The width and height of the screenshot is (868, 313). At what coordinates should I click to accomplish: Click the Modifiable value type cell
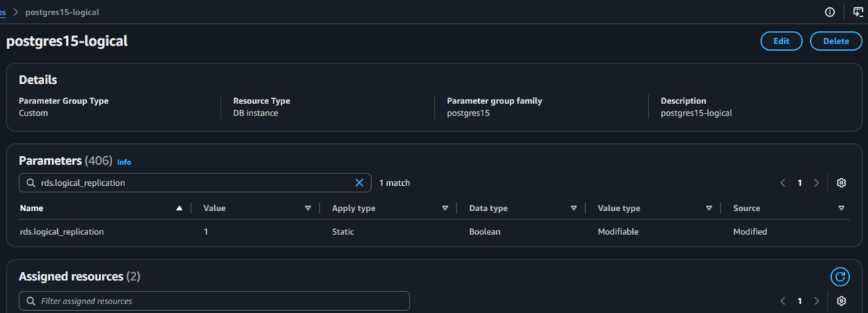coord(619,232)
